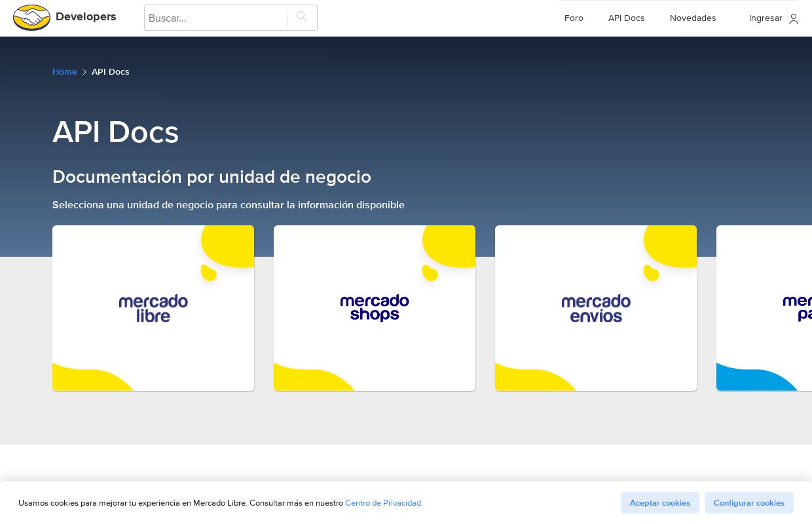
Task: Click Configurar cookies button
Action: tap(749, 502)
